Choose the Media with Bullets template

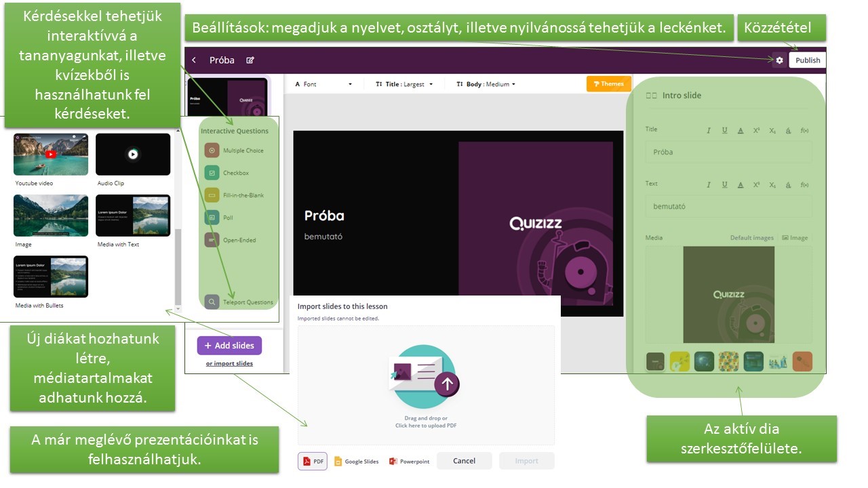tap(51, 277)
